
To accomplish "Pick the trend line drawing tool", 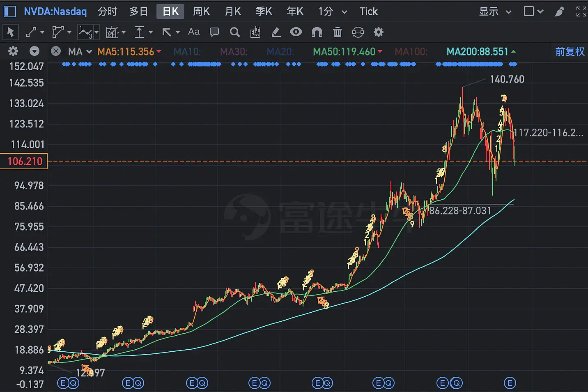I will [31, 32].
